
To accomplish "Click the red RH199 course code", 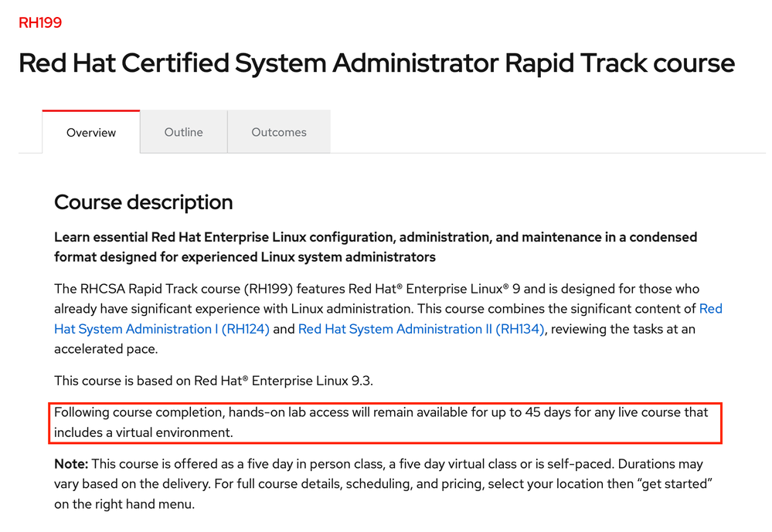I will click(x=40, y=22).
